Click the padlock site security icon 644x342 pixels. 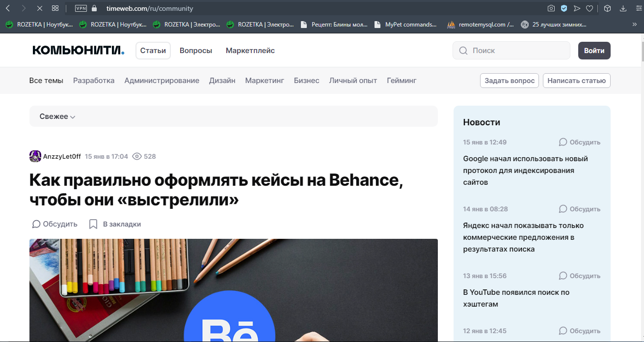(x=95, y=8)
